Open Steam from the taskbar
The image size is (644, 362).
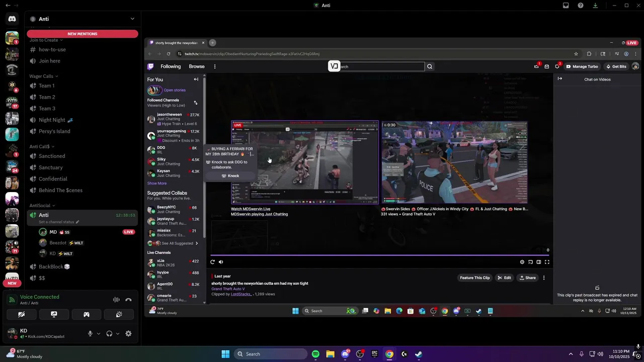pyautogui.click(x=419, y=354)
